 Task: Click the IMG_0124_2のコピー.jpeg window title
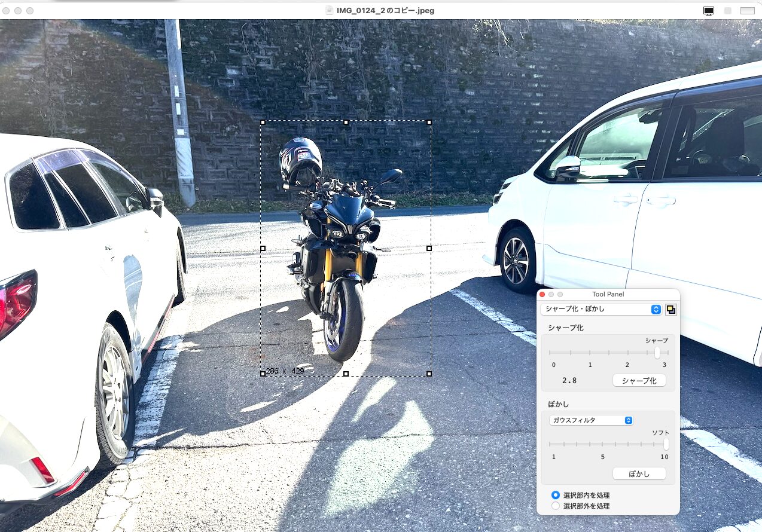click(385, 11)
